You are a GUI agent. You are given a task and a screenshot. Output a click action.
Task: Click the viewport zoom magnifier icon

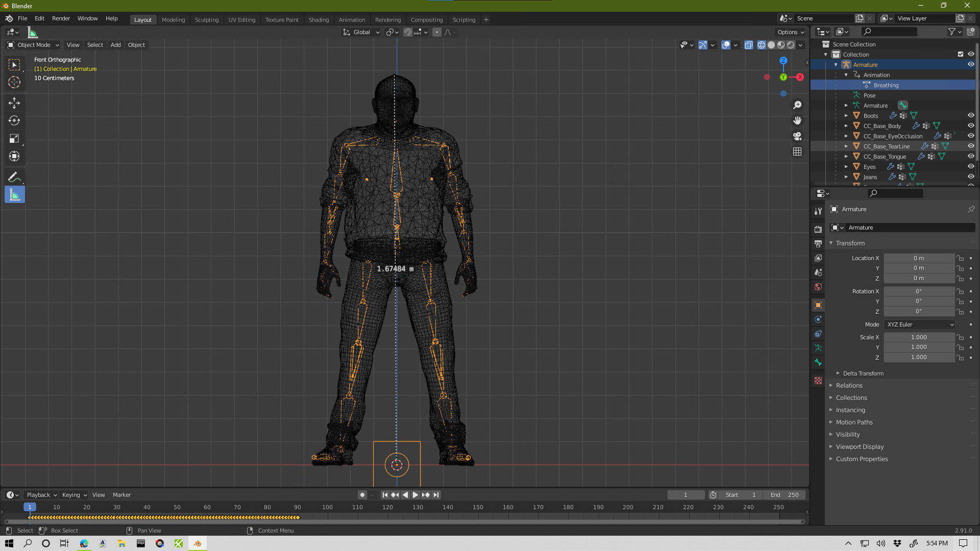click(797, 105)
